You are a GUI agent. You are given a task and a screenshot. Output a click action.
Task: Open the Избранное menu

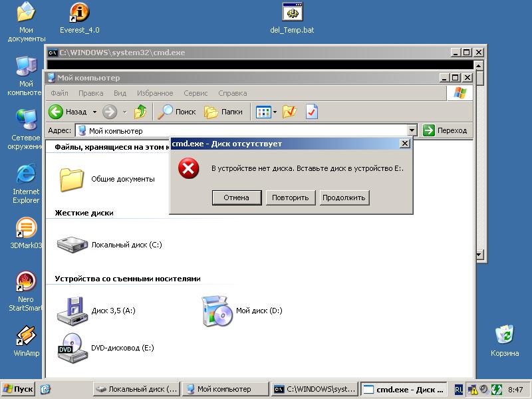coord(155,93)
